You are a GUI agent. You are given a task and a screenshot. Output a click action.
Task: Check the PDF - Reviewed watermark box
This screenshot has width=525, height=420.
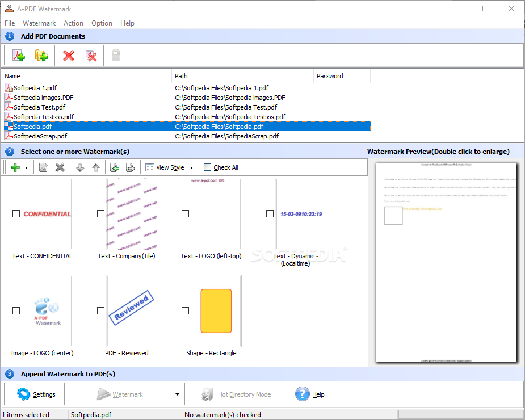pyautogui.click(x=100, y=311)
